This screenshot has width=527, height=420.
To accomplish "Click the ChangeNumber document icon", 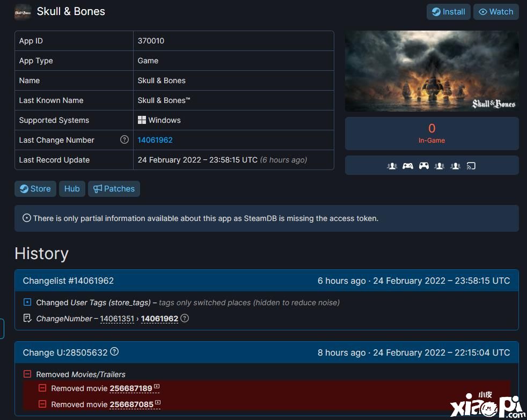I will tap(27, 318).
